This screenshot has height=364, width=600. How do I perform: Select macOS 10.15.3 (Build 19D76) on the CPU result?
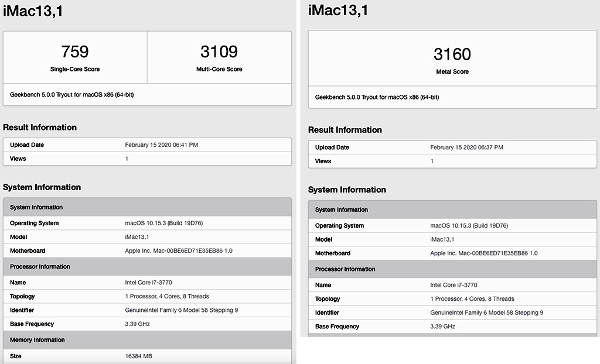(164, 224)
